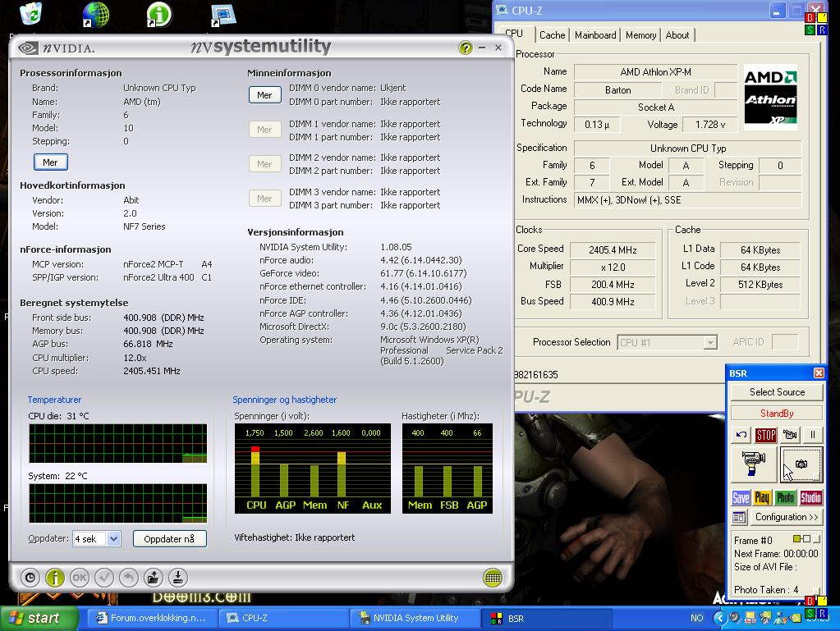Click the FSB speed bar in Hastigheter graph
Viewport: 840px width, 631px height.
448,481
